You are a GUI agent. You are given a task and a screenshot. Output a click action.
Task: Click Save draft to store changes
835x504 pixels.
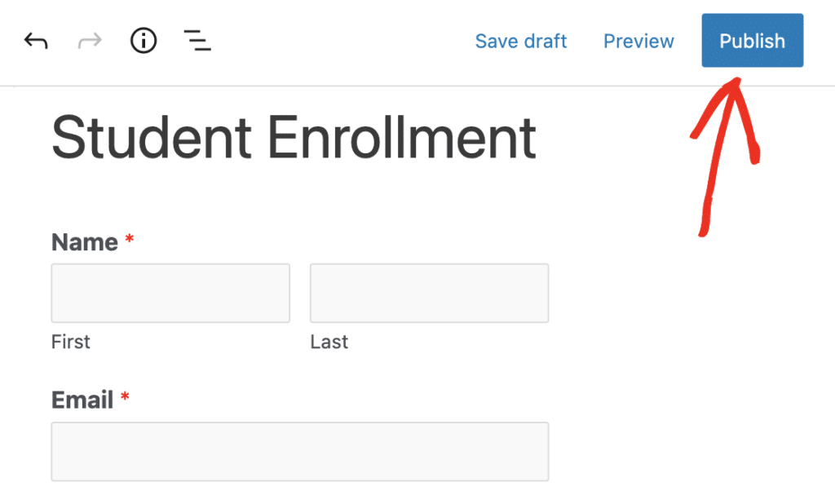tap(521, 41)
